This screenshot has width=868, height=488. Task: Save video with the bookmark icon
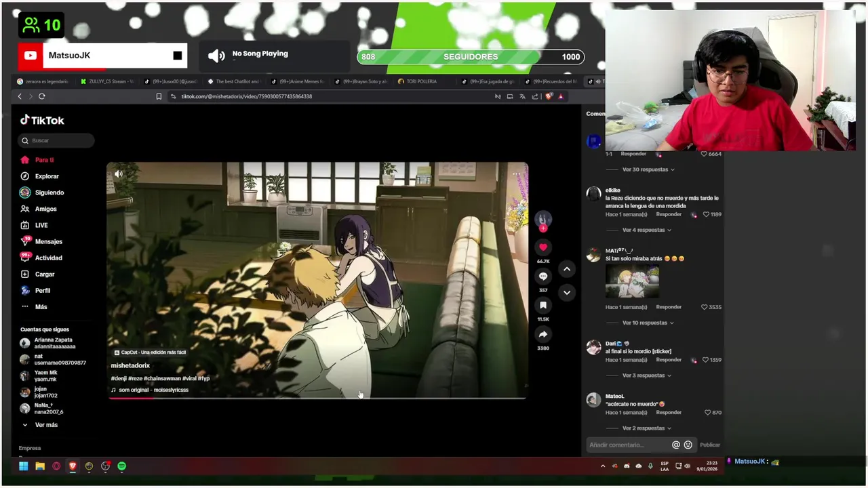coord(542,306)
